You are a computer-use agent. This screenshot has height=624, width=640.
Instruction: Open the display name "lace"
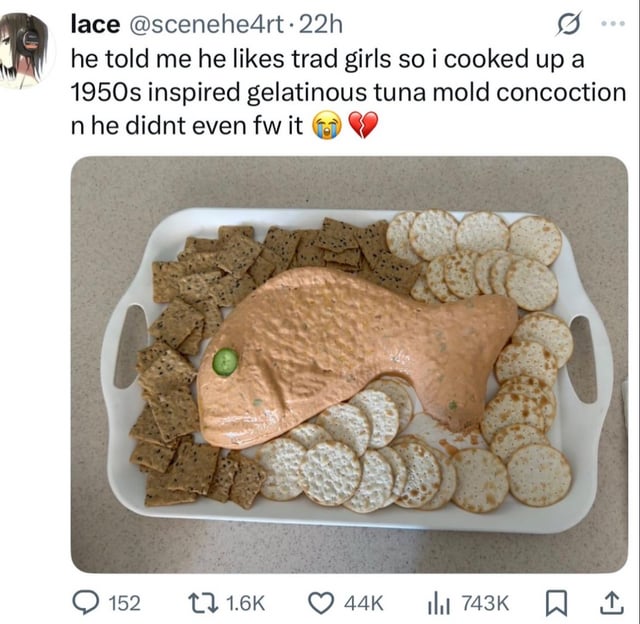pos(96,25)
